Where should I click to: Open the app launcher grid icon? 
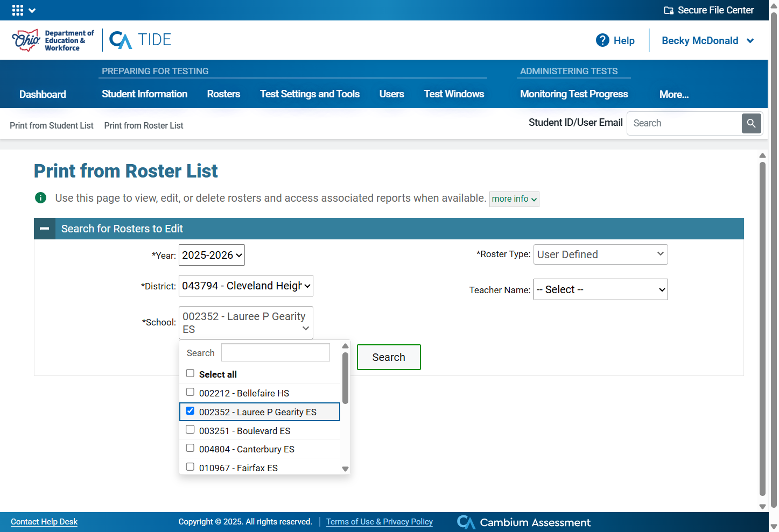pos(18,10)
